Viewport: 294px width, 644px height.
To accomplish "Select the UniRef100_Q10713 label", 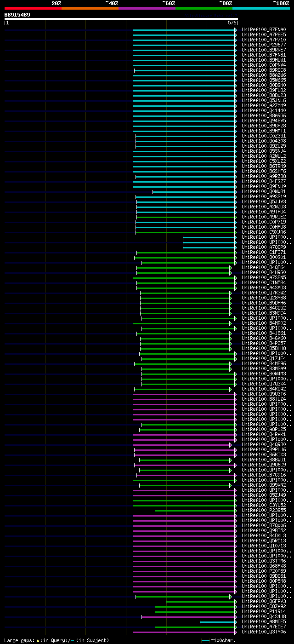I will [x=264, y=546].
